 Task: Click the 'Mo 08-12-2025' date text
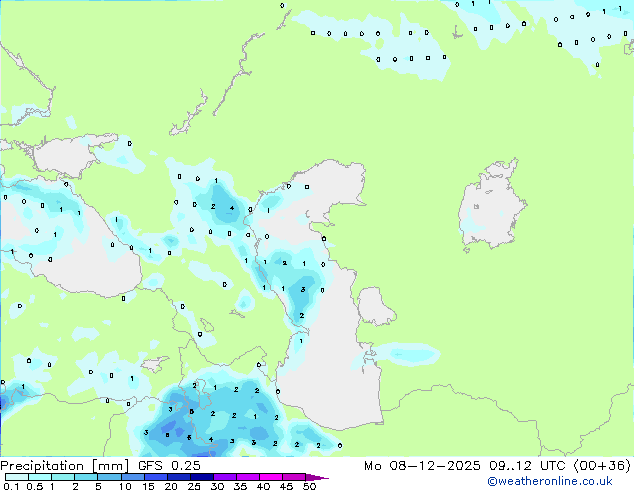tap(423, 466)
